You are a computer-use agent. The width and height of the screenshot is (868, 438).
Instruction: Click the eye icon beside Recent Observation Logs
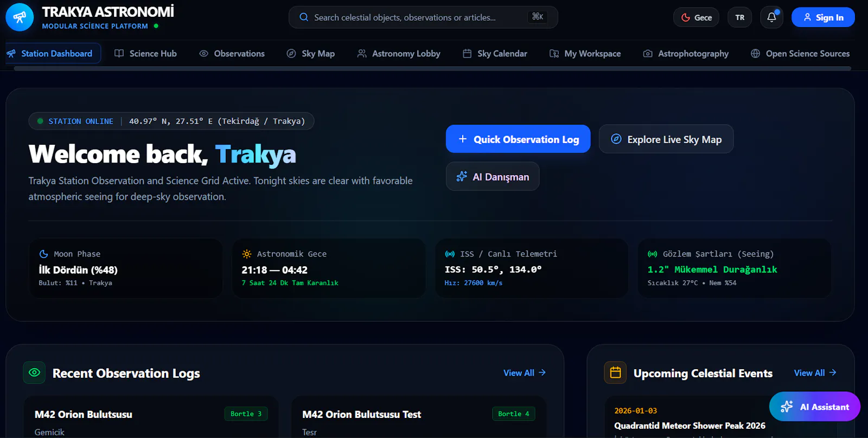[x=34, y=372]
